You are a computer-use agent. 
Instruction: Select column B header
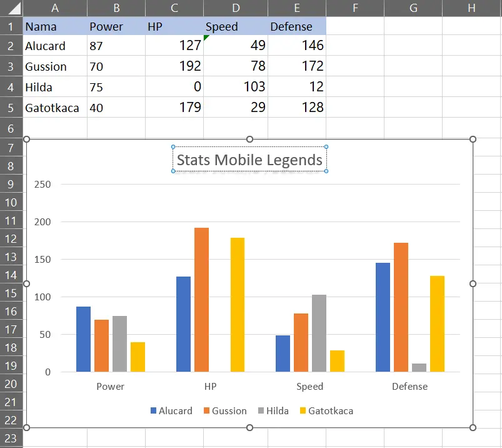[x=116, y=8]
